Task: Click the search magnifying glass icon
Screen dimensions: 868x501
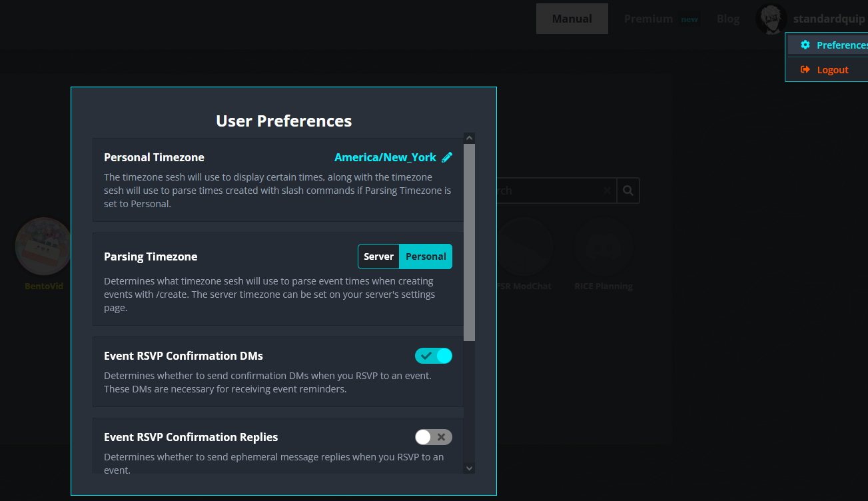Action: click(628, 191)
